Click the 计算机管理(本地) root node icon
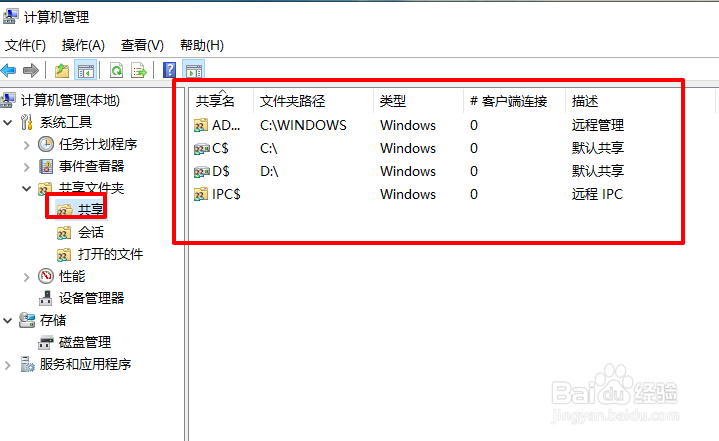 pyautogui.click(x=8, y=100)
